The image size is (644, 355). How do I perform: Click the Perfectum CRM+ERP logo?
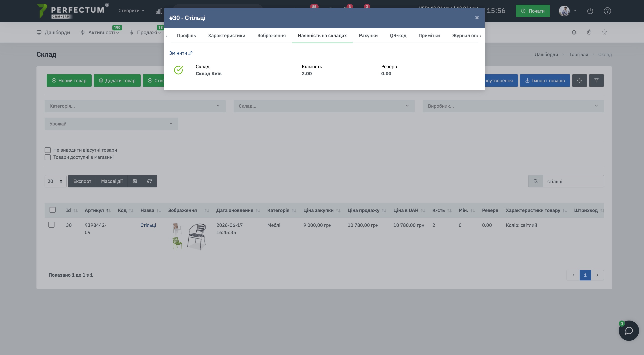tap(73, 11)
